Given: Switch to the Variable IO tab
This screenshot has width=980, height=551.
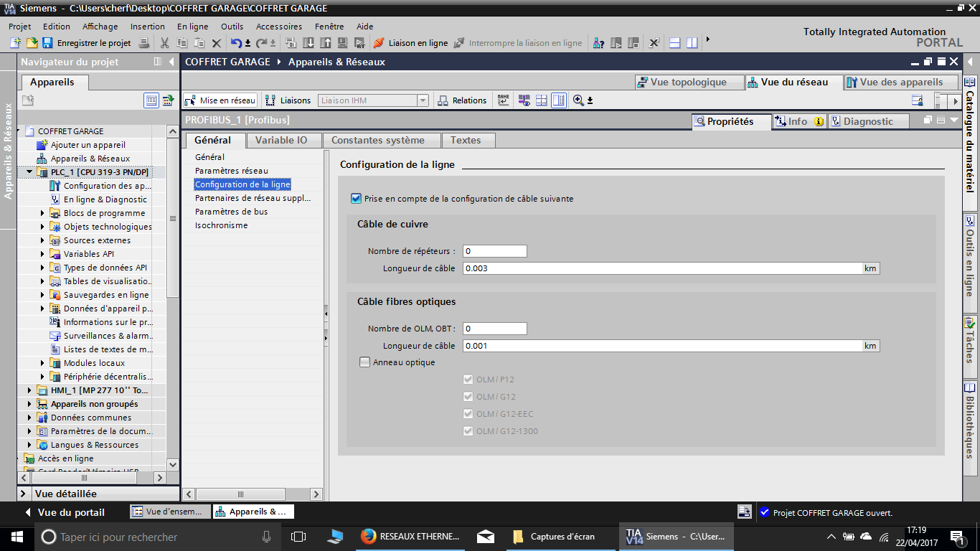Looking at the screenshot, I should pyautogui.click(x=281, y=140).
